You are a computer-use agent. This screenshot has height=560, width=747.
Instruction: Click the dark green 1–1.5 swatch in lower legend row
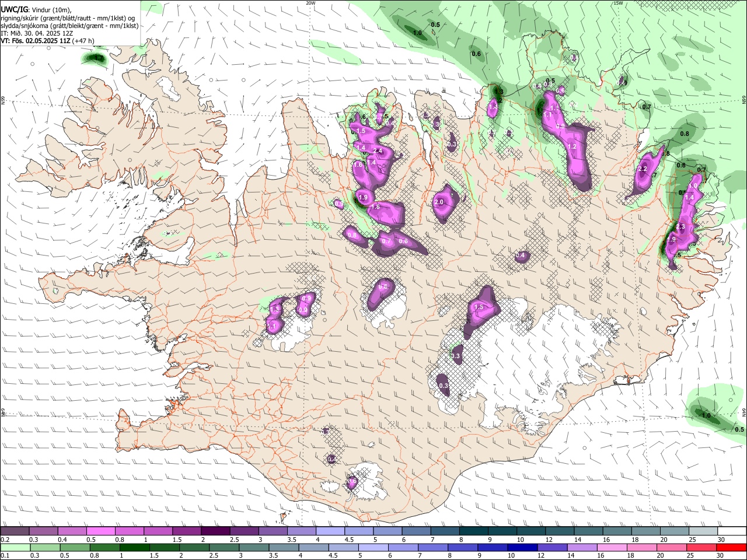tap(135, 548)
